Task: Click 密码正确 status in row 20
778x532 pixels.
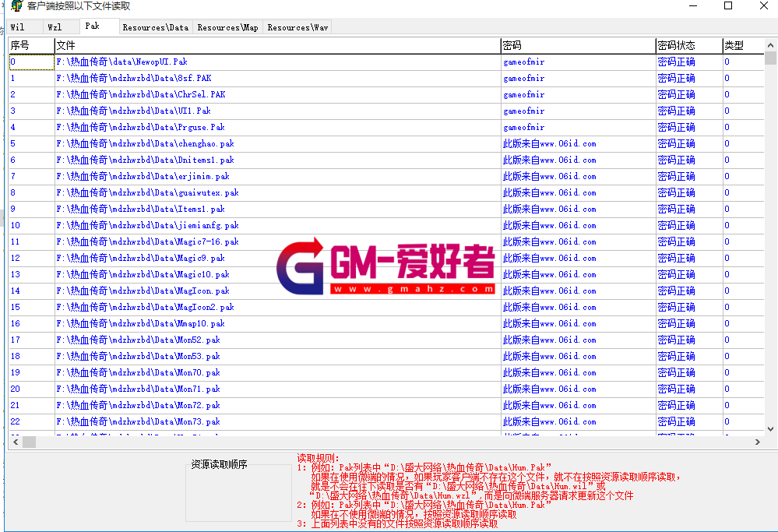Action: click(x=676, y=389)
